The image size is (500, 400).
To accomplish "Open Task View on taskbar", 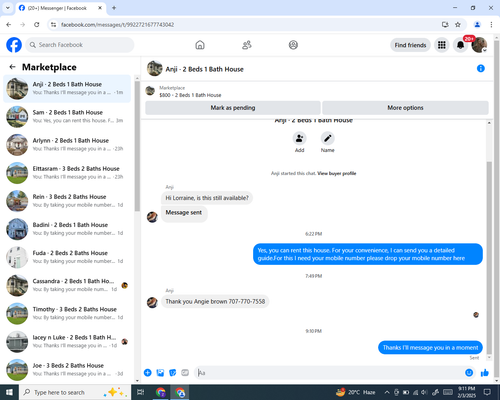I will coord(141,392).
